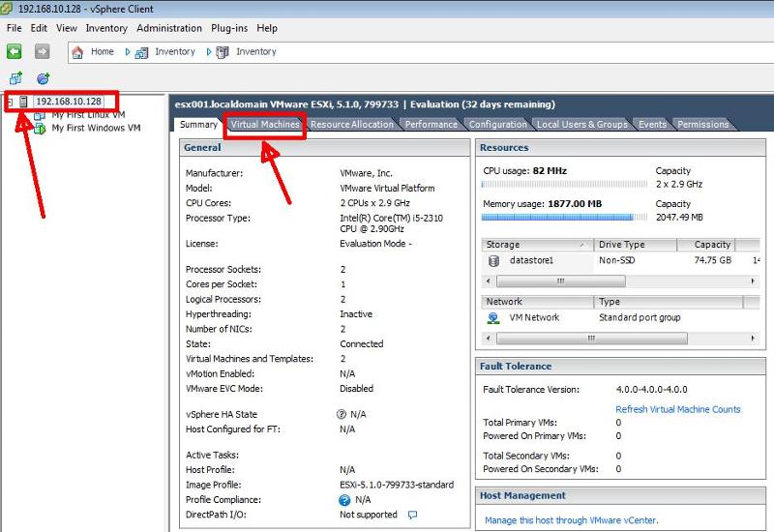Open the Plug-ins menu
774x532 pixels.
click(x=229, y=28)
